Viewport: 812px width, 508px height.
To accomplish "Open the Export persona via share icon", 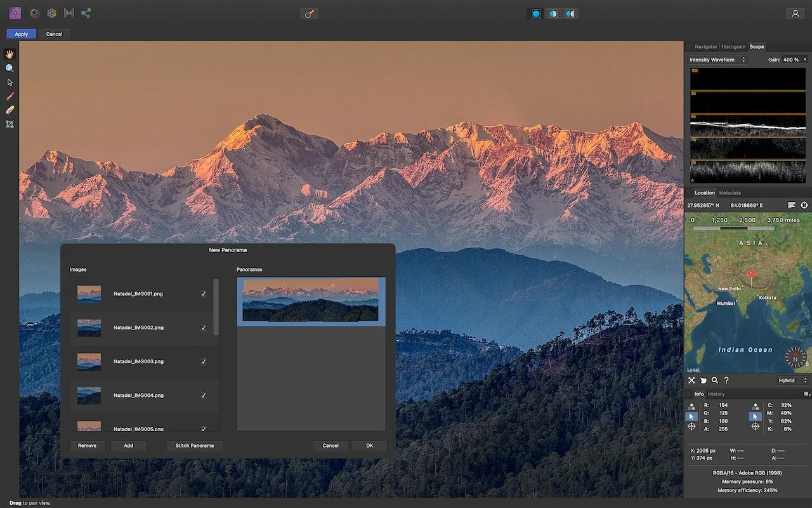I will pos(86,13).
